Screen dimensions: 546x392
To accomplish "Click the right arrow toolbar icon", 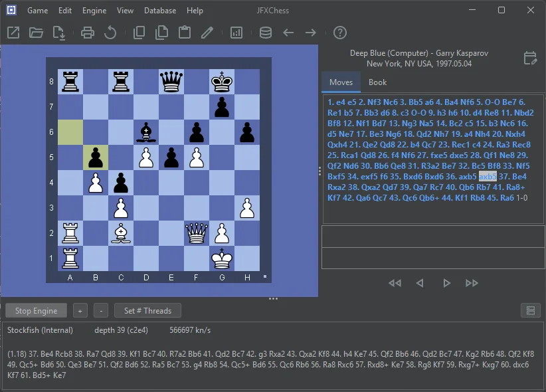I will 311,33.
